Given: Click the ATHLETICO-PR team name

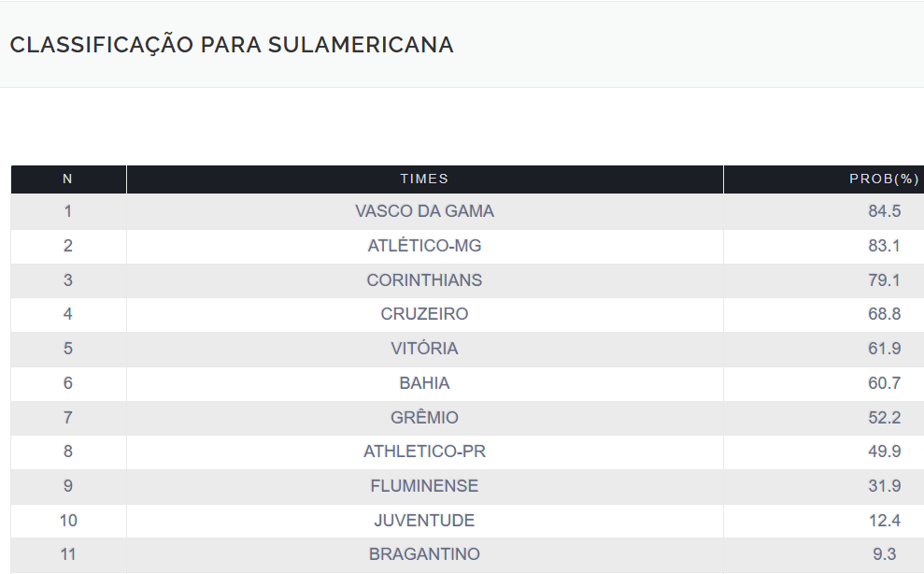Looking at the screenshot, I should (x=424, y=452).
